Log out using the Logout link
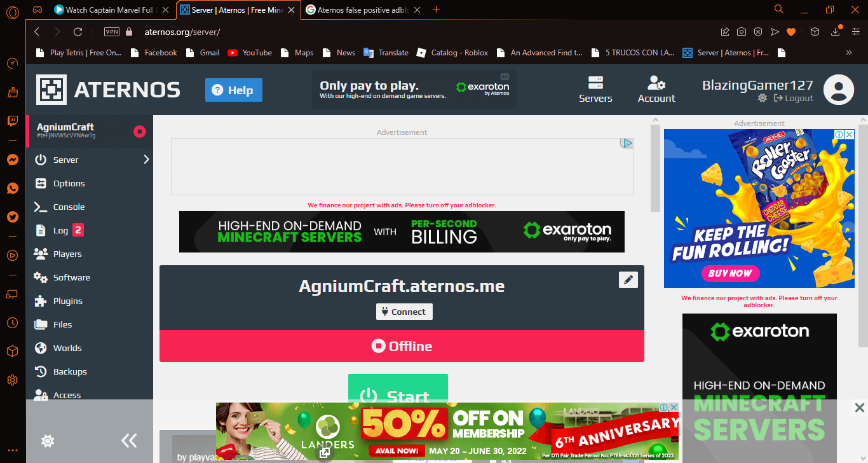The image size is (868, 463). pos(793,98)
